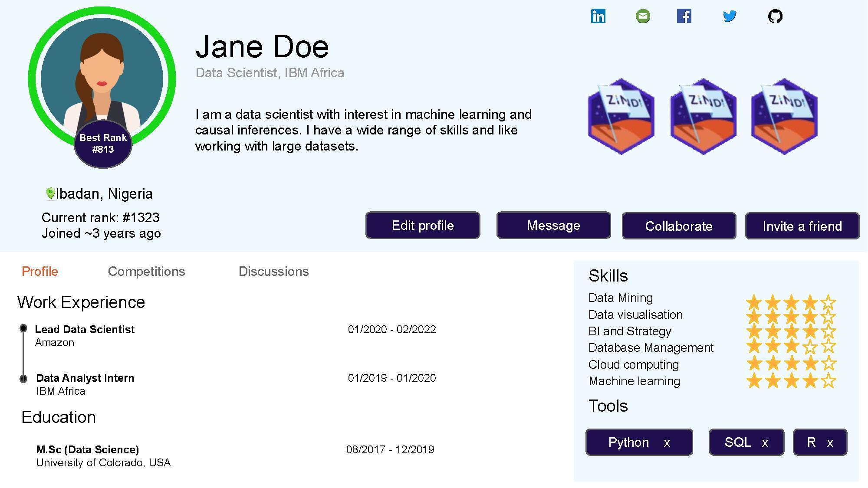This screenshot has height=488, width=868.
Task: Switch to the Competitions tab
Action: pyautogui.click(x=146, y=272)
